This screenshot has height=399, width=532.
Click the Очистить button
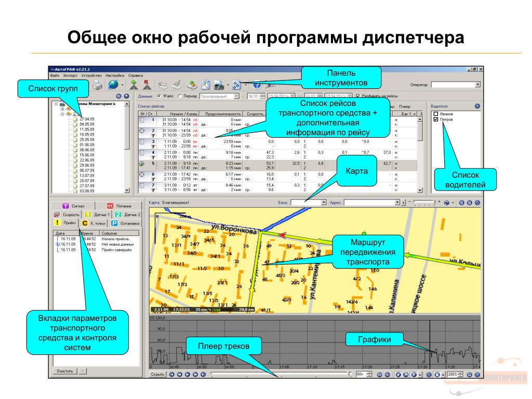click(65, 371)
